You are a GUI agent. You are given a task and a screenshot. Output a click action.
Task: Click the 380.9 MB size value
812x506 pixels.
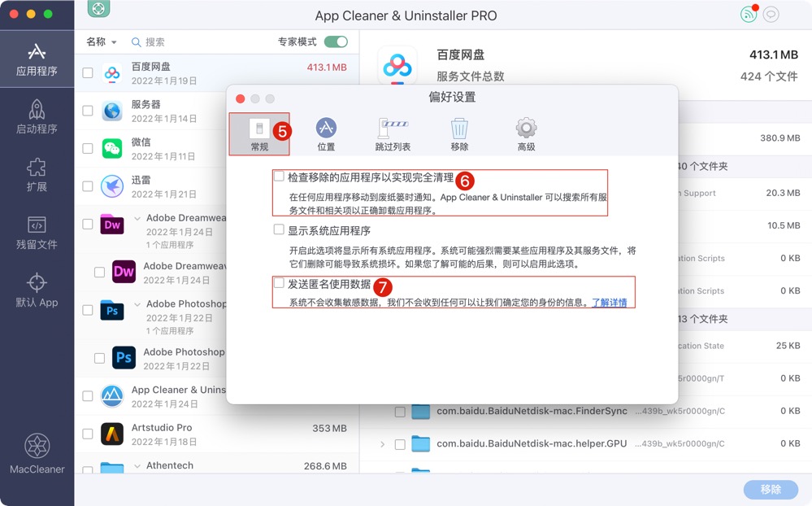[x=779, y=138]
